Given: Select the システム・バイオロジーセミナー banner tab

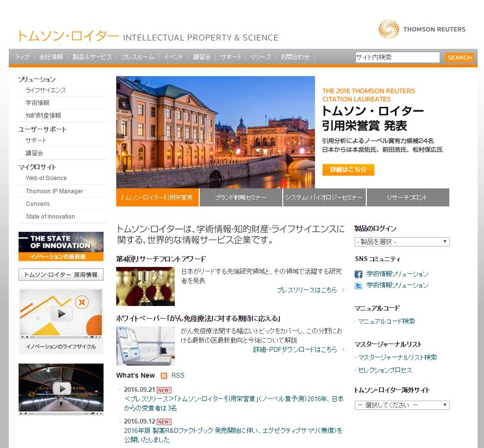Looking at the screenshot, I should pos(324,198).
